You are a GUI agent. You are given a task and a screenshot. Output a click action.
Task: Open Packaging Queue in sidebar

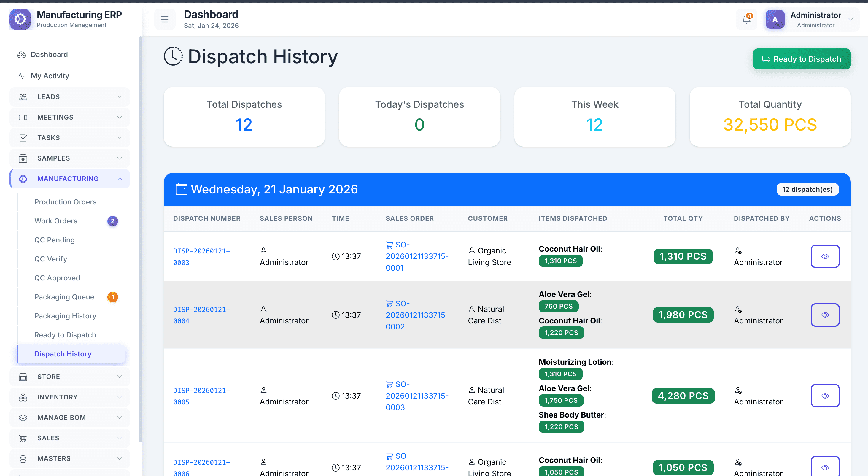64,297
